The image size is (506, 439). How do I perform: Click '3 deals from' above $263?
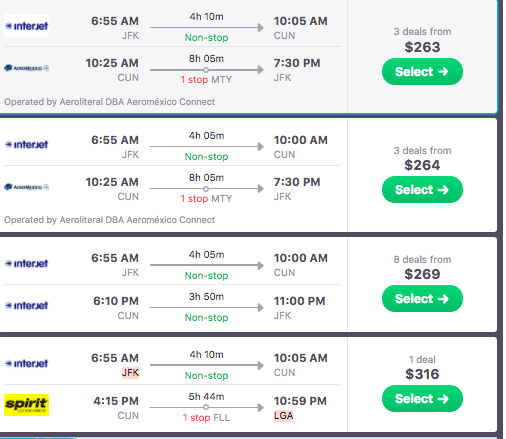[422, 31]
